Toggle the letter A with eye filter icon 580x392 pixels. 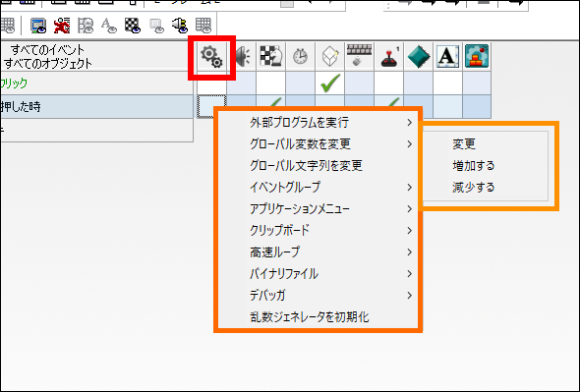click(109, 26)
